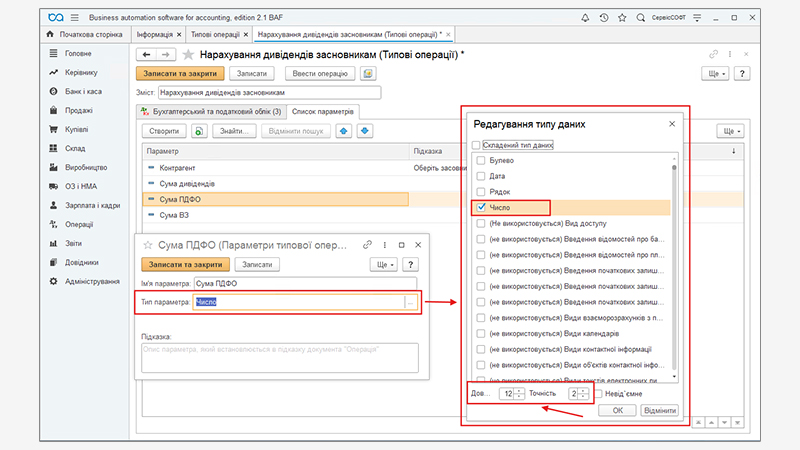The height and width of the screenshot is (450, 800).
Task: Click the move-up blue arrow icon
Action: [344, 131]
